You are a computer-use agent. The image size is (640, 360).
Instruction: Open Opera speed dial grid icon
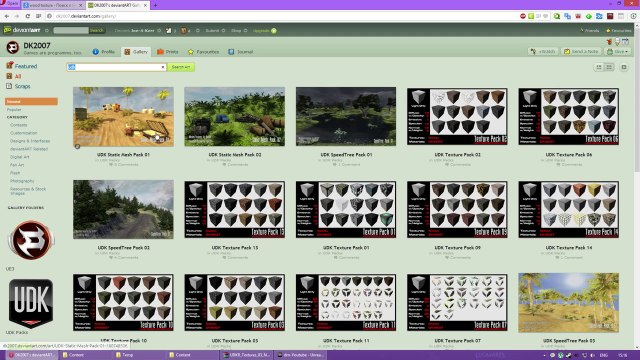[x=38, y=16]
